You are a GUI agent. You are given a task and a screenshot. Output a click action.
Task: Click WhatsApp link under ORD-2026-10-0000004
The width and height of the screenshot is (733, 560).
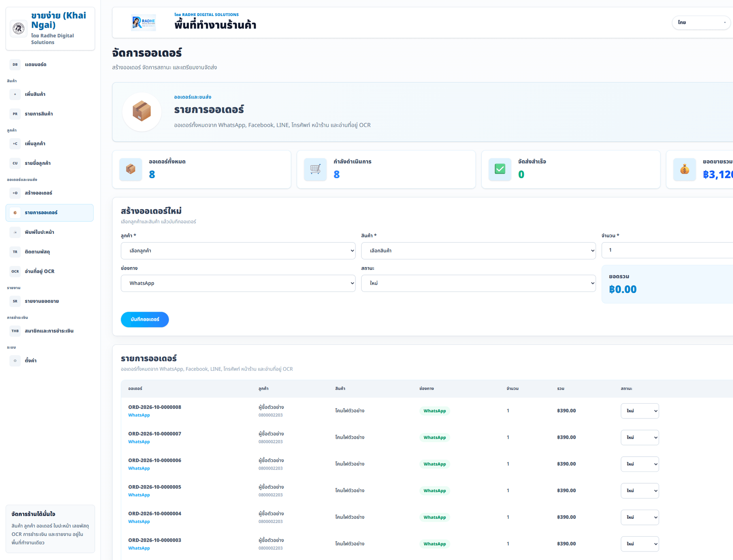139,521
